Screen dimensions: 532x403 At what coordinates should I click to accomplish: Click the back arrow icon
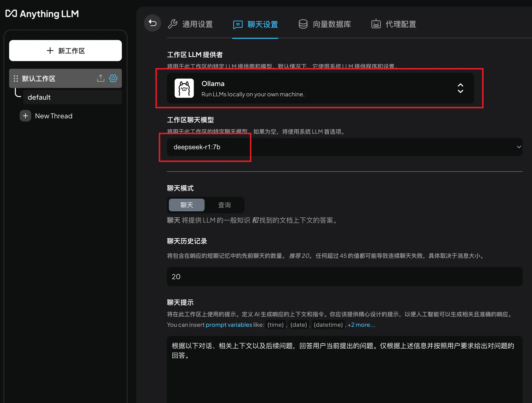[152, 23]
